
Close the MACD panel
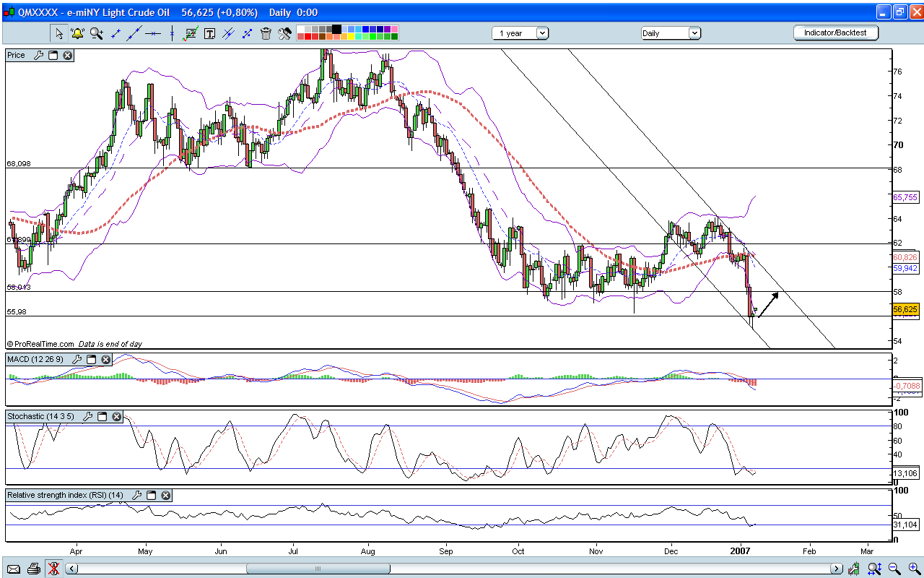[106, 359]
